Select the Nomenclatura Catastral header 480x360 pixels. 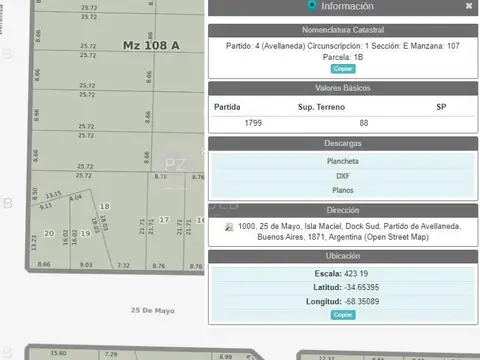343,30
